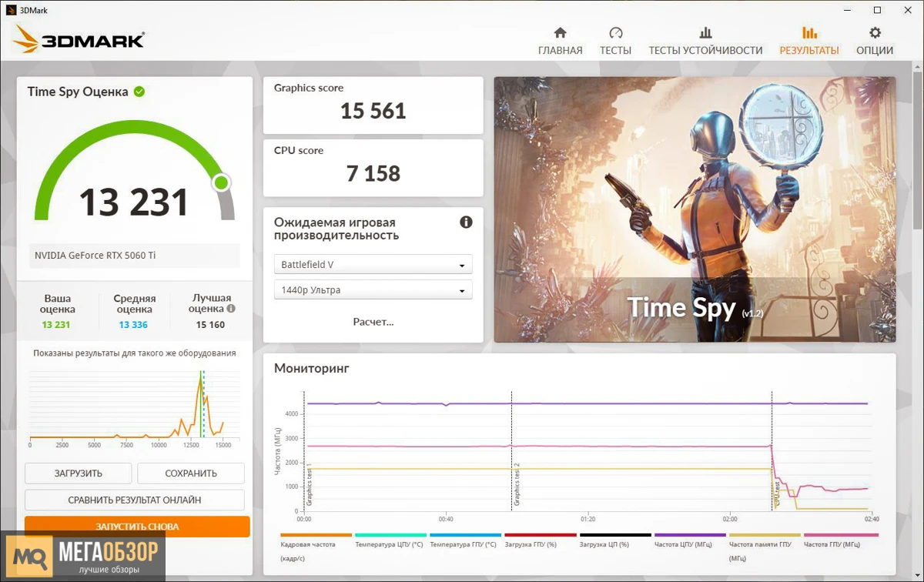Click the Graphics test 2 marker in monitoring chart
Screen dimensions: 924x582
517,485
